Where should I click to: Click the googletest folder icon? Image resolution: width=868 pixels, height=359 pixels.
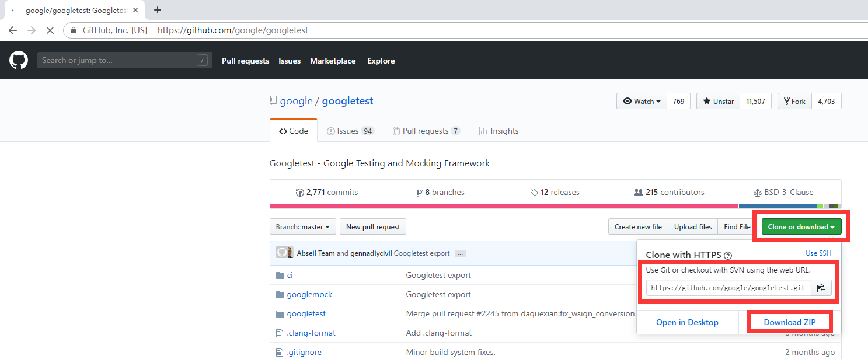280,313
